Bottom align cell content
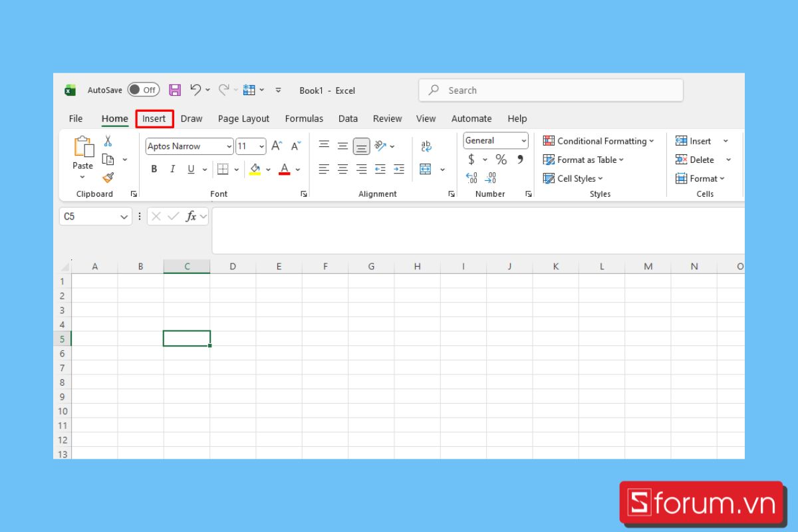 point(361,146)
